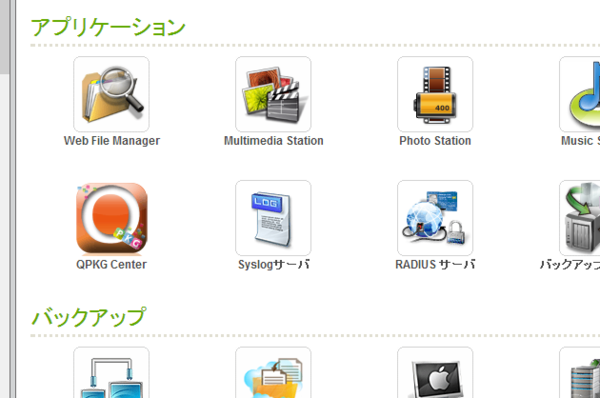The image size is (600, 398).
Task: Click the アプリケーション section heading
Action: click(x=108, y=28)
